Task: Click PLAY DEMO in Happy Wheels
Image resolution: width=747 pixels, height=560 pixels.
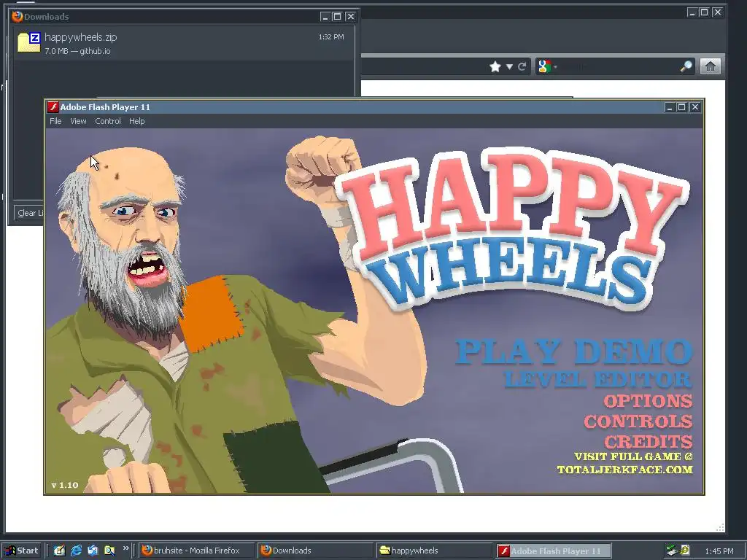Action: point(574,351)
